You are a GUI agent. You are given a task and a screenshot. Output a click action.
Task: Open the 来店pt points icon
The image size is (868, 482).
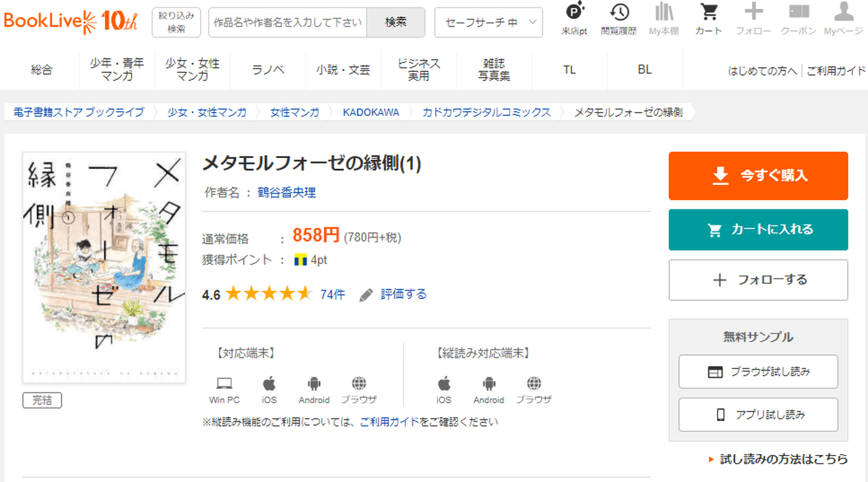click(x=574, y=14)
